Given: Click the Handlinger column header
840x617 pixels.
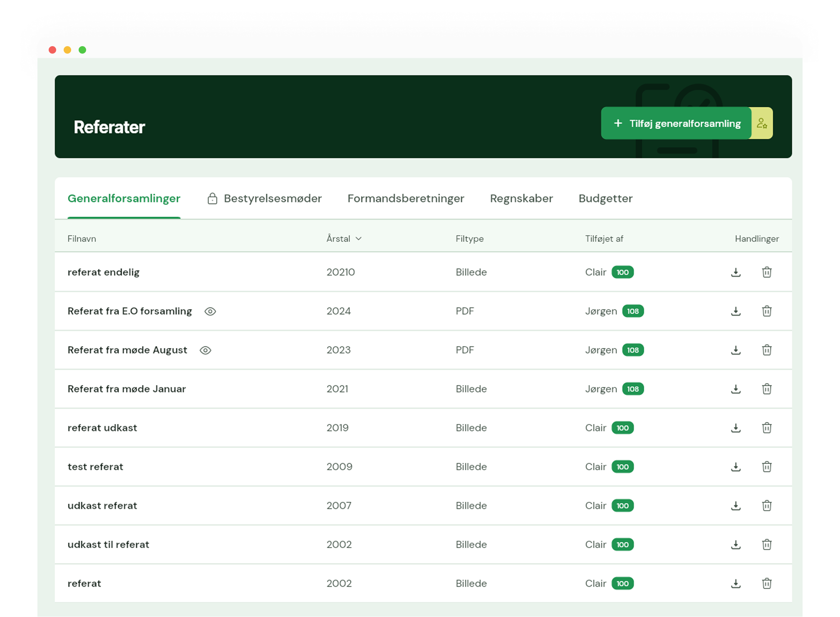Looking at the screenshot, I should click(756, 239).
